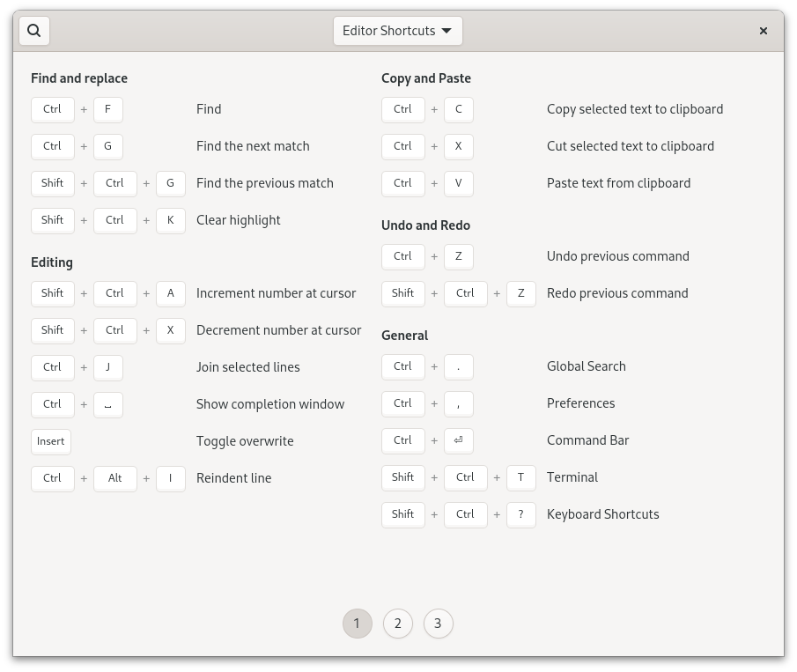This screenshot has height=672, width=797.
Task: Expand the shortcuts view switcher arrow
Action: (446, 31)
